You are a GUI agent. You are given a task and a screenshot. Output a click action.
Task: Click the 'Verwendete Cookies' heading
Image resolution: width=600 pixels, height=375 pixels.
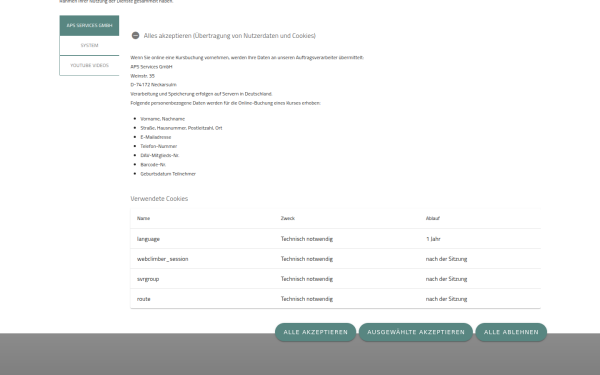click(x=159, y=199)
